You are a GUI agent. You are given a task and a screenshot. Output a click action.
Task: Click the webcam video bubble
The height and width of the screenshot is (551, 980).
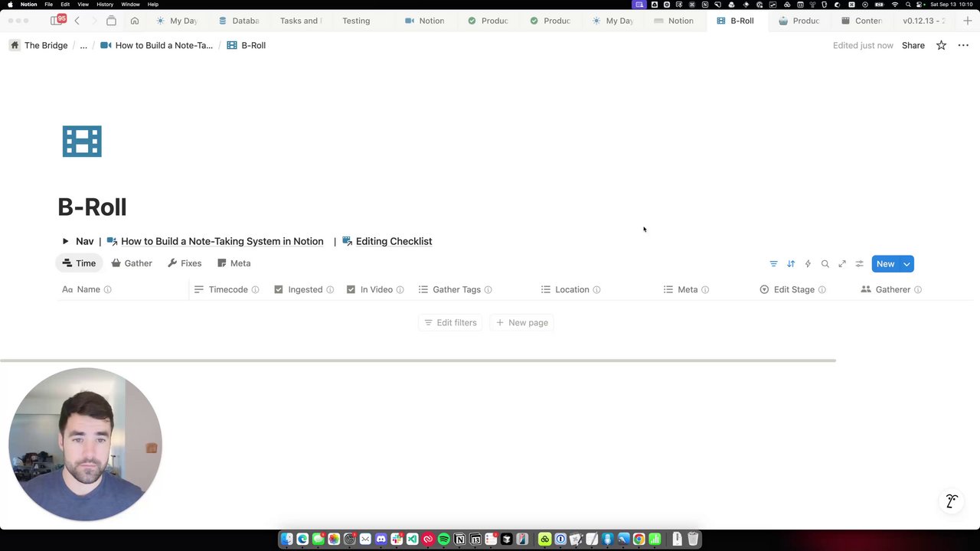(85, 444)
